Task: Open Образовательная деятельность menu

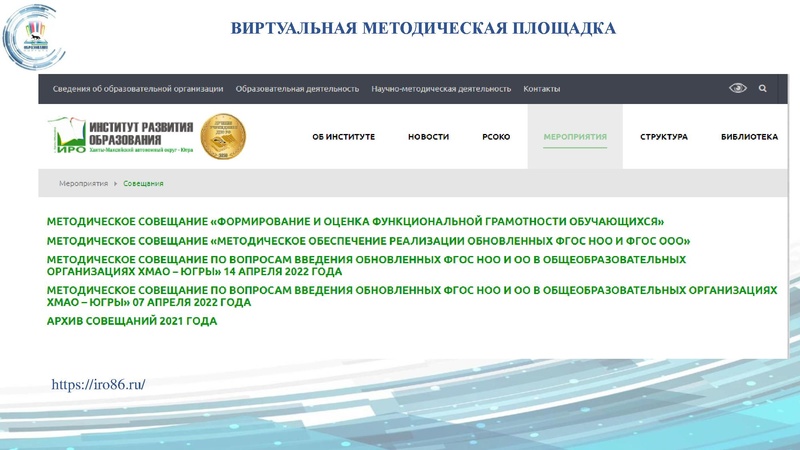Action: click(297, 89)
